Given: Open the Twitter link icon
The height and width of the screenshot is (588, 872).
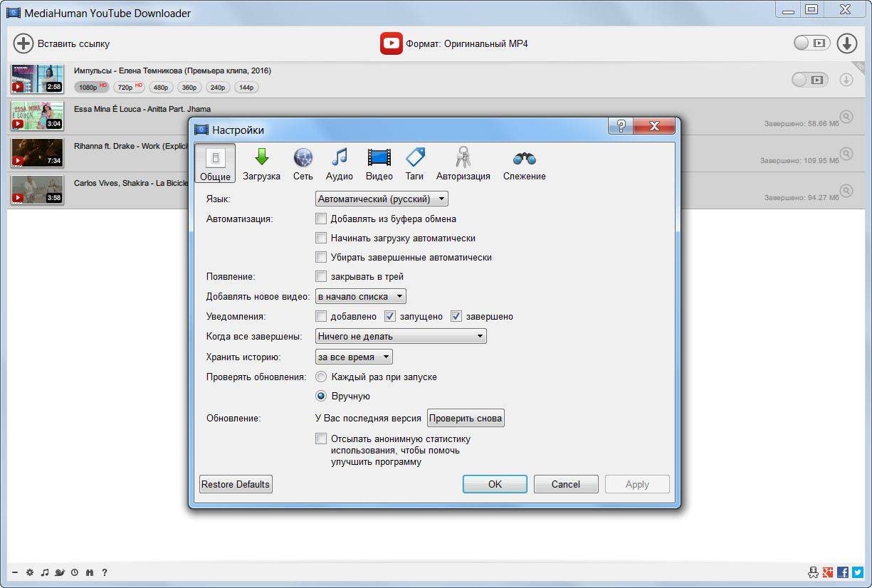Looking at the screenshot, I should (x=858, y=572).
